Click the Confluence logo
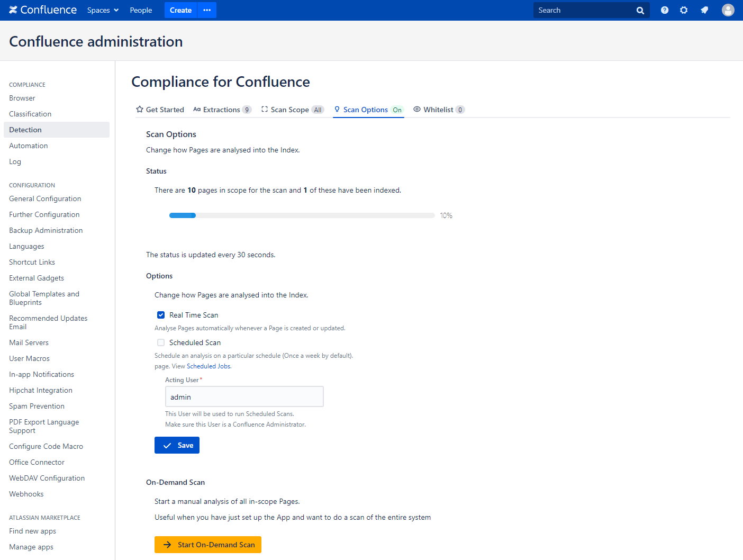 [43, 10]
